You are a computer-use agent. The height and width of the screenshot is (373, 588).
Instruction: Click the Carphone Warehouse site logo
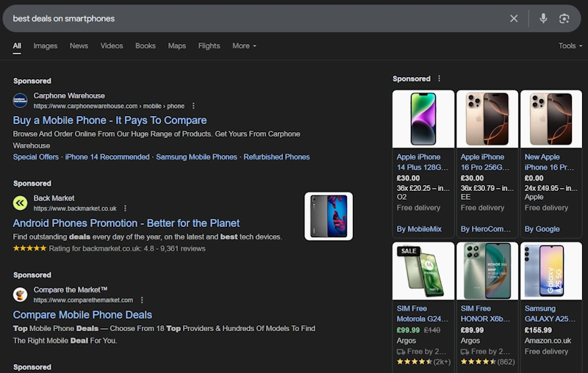tap(21, 101)
